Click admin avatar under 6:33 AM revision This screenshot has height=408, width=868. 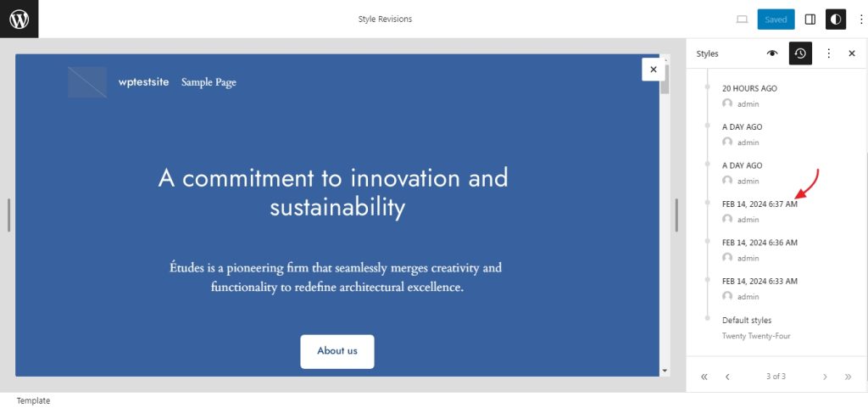(x=727, y=296)
